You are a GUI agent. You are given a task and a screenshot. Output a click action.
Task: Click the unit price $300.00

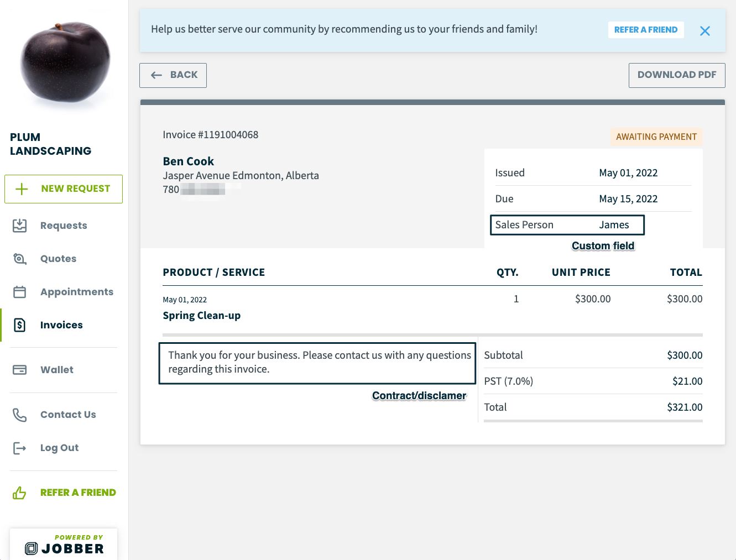(593, 299)
